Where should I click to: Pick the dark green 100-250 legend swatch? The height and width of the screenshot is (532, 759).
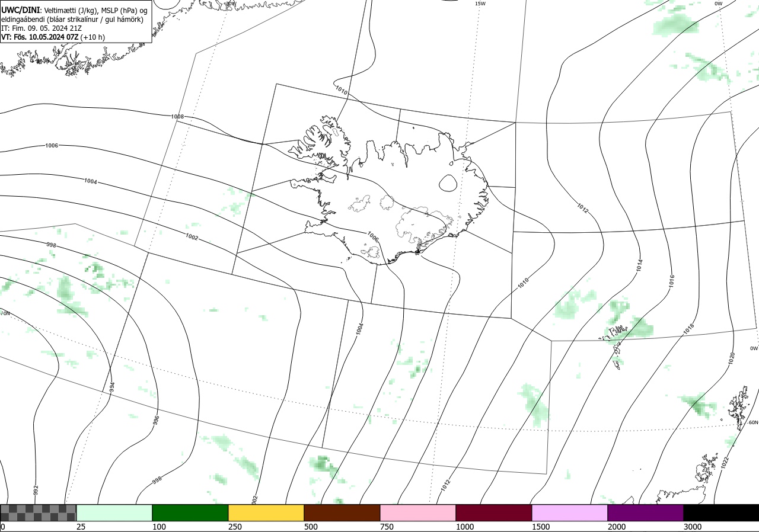tap(190, 512)
